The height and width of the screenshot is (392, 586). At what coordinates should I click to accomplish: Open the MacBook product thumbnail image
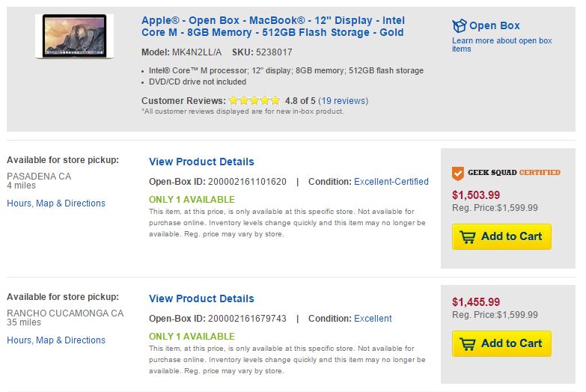74,37
